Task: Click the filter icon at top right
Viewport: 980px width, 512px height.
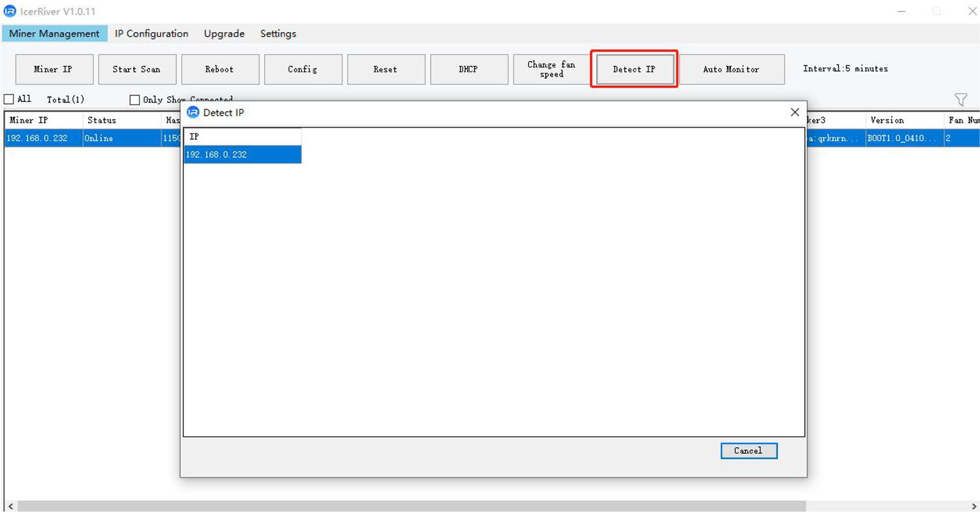Action: [961, 99]
